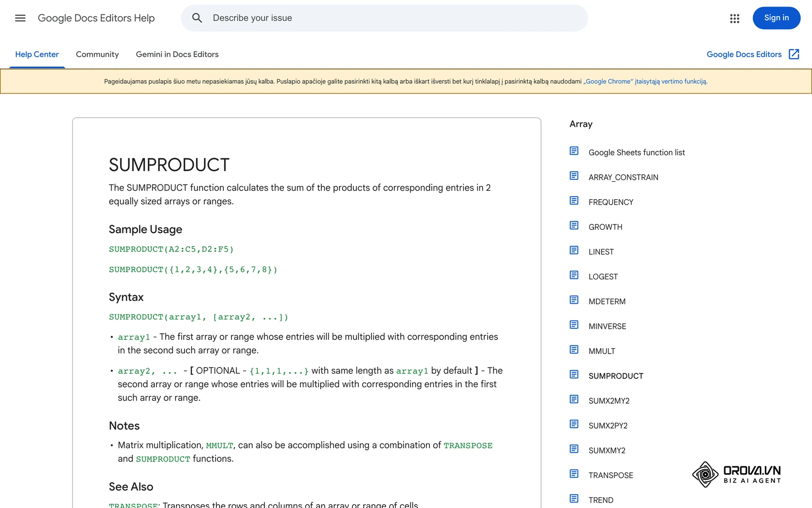Screen dimensions: 812x508
Task: Open Google Sheets function list article
Action: coord(636,152)
